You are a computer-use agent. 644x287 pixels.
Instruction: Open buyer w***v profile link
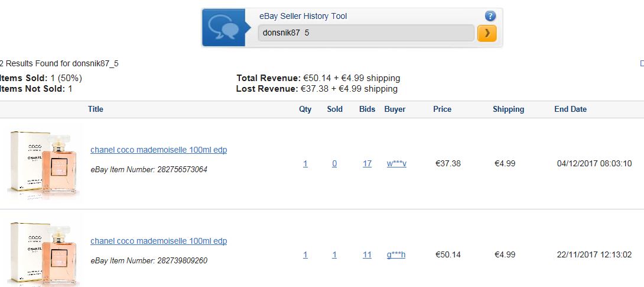coord(396,163)
